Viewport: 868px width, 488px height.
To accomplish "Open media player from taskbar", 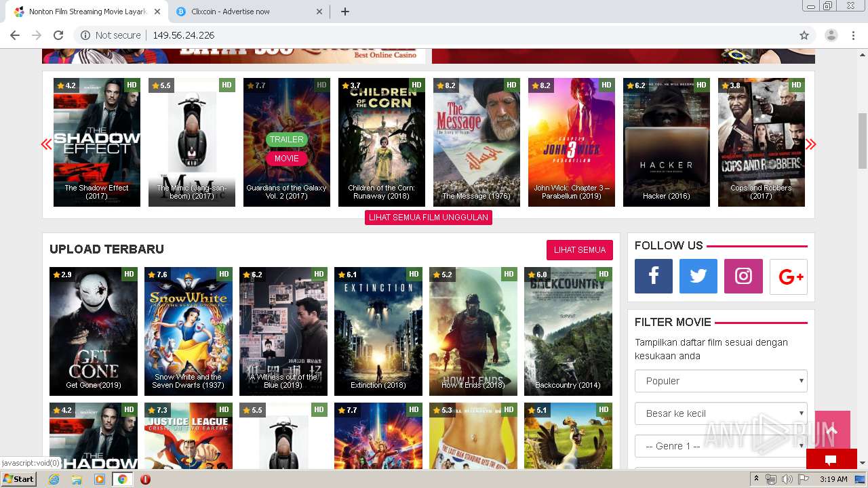I will pos(100,479).
